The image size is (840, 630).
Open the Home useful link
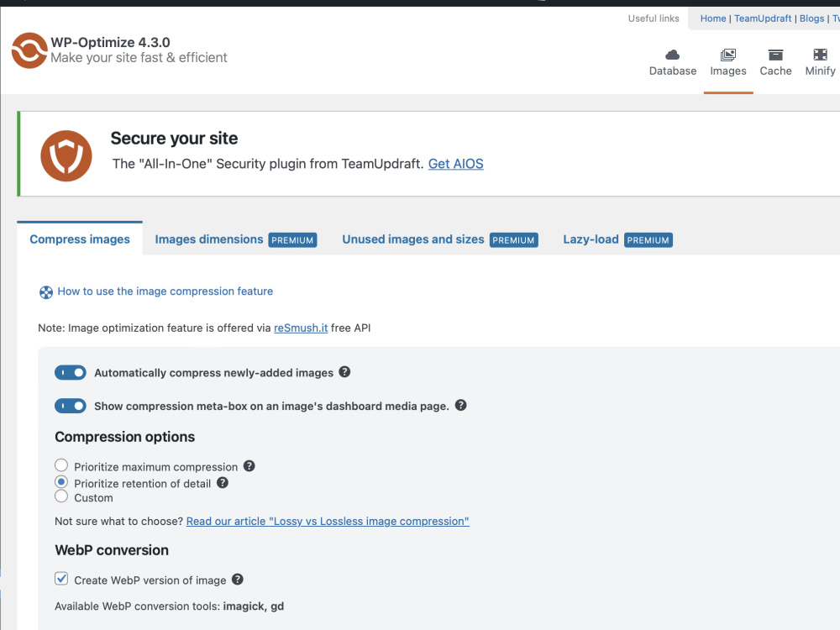(x=713, y=18)
